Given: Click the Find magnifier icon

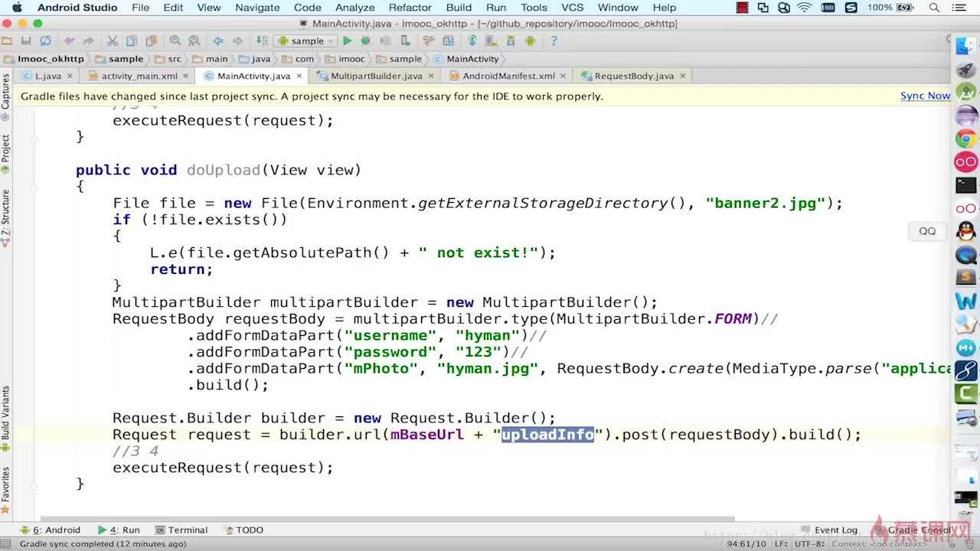Looking at the screenshot, I should pos(175,41).
